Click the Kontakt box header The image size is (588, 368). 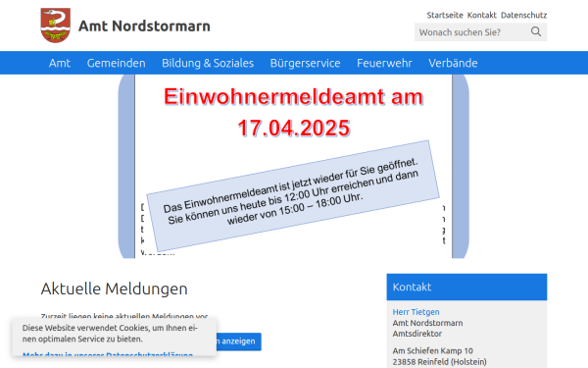(x=466, y=287)
